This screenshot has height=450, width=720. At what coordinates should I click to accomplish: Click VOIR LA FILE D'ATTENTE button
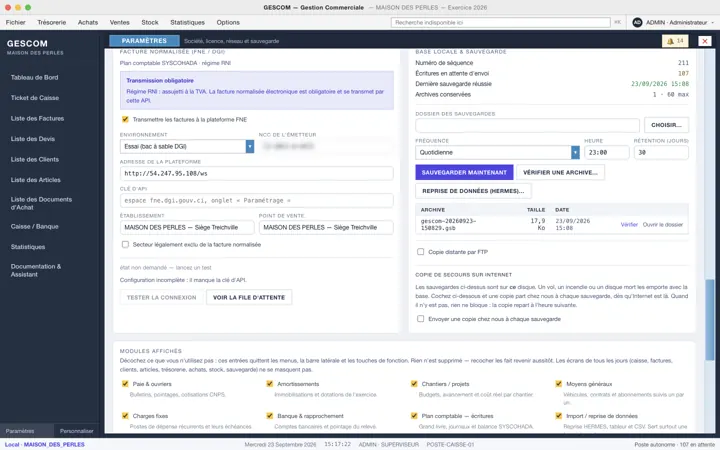click(249, 297)
